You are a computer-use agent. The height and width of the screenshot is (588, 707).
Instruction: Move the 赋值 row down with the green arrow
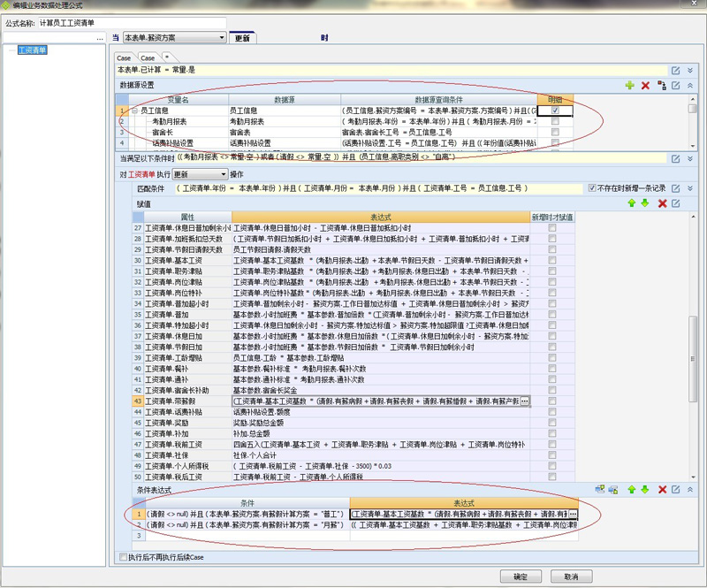pos(645,203)
